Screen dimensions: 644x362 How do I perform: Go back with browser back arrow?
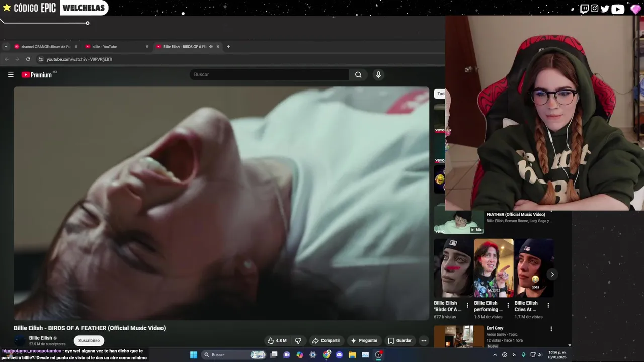[7, 59]
